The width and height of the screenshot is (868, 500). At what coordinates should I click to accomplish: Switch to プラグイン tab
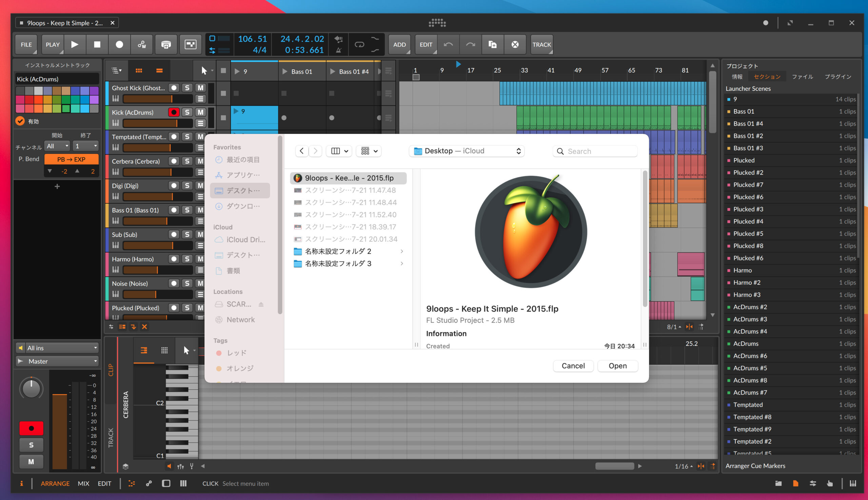[838, 77]
